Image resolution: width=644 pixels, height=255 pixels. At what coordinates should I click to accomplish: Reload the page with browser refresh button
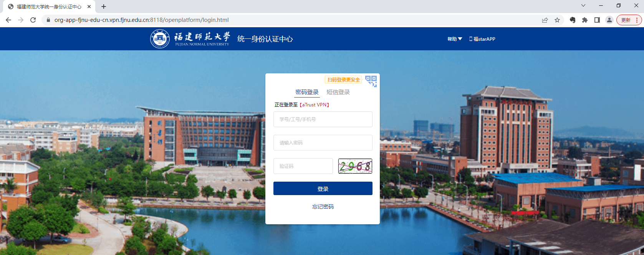[33, 20]
